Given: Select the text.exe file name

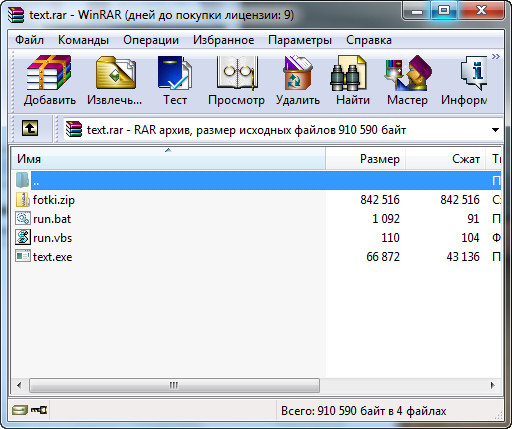Looking at the screenshot, I should point(52,257).
